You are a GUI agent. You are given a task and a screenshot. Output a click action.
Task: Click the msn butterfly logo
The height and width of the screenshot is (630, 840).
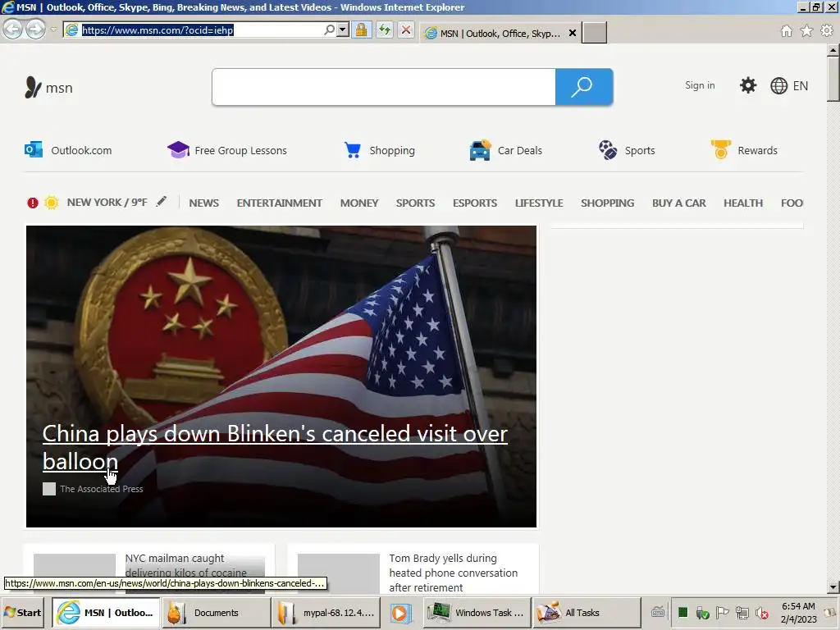[48, 87]
